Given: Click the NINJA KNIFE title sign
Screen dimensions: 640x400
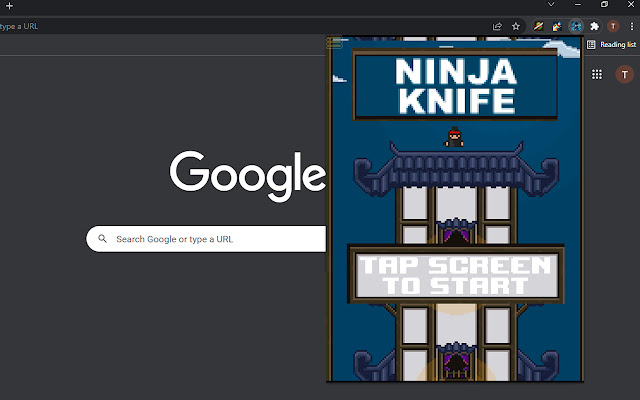Looking at the screenshot, I should (x=455, y=85).
